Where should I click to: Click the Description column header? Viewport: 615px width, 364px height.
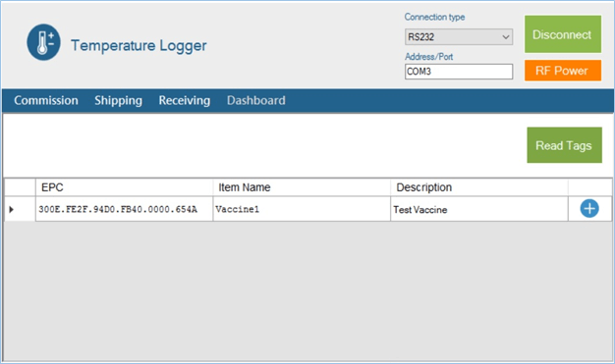point(479,187)
